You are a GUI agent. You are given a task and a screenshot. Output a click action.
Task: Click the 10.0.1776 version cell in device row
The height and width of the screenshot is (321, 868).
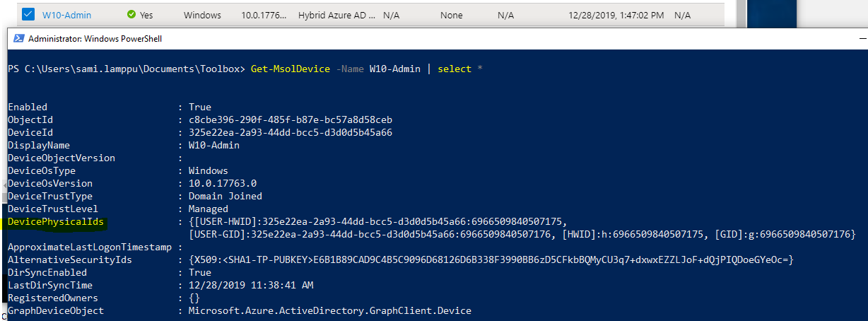coord(264,15)
